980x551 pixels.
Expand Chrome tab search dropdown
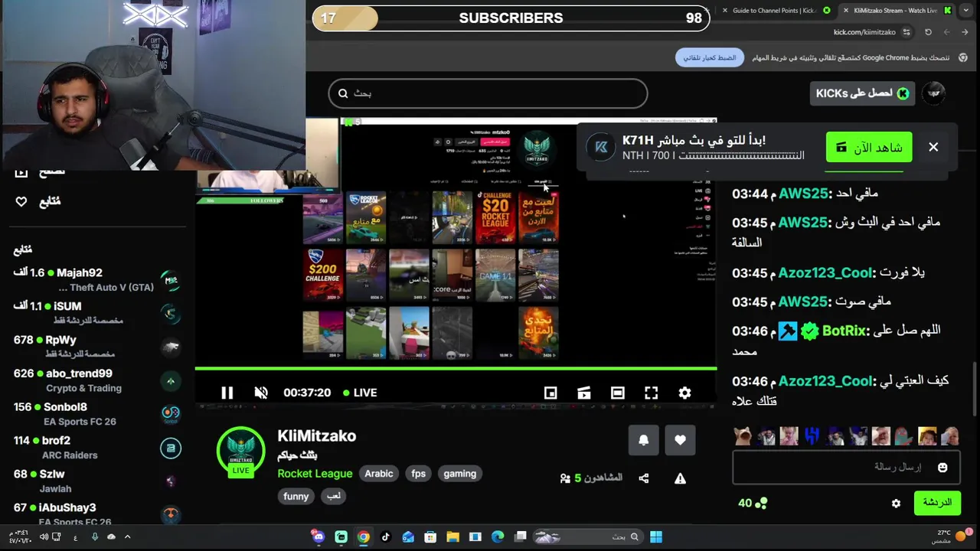[x=965, y=11]
